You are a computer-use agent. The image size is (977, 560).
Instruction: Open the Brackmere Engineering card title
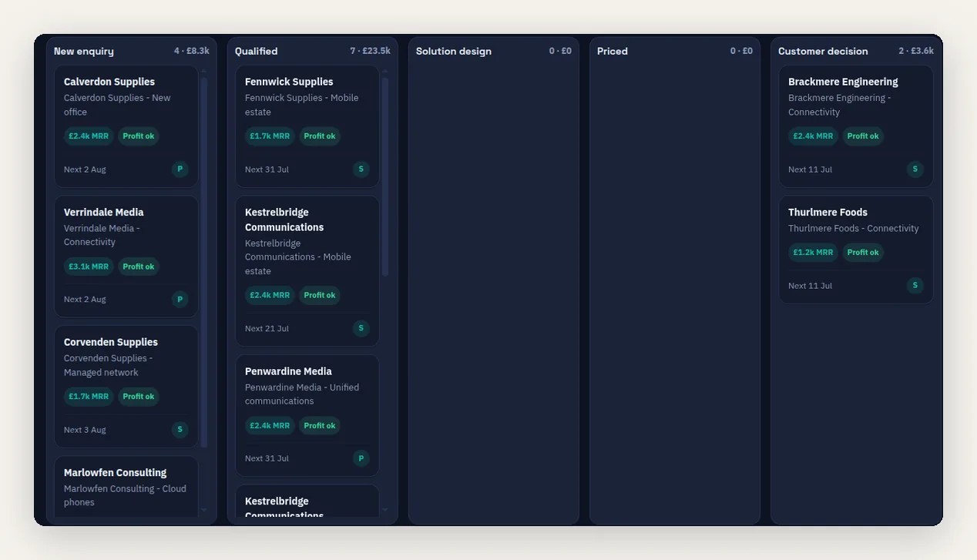point(843,82)
